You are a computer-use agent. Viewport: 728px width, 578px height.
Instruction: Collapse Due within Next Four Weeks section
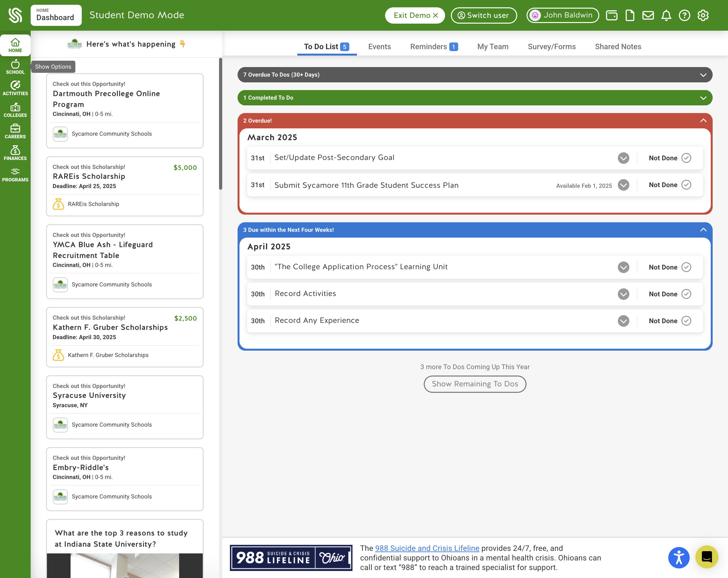pyautogui.click(x=475, y=230)
